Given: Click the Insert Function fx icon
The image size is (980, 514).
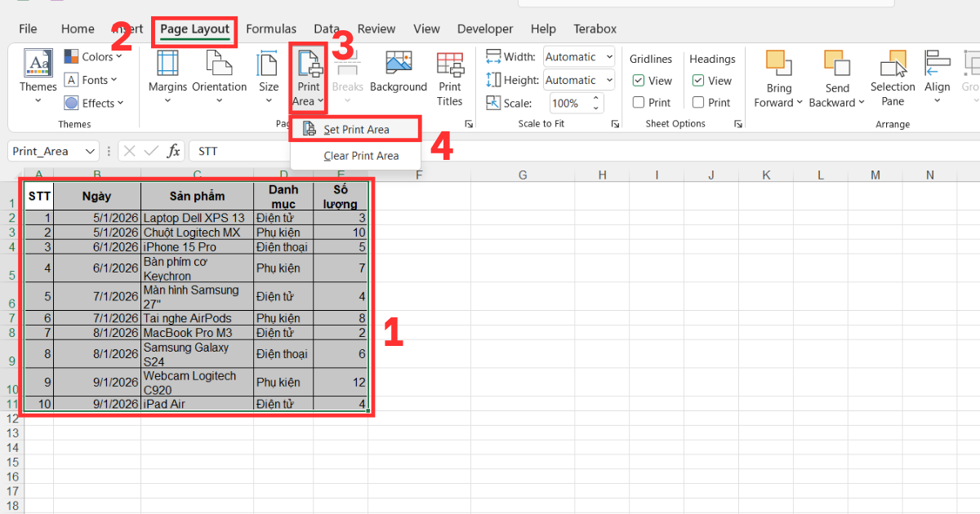Looking at the screenshot, I should [174, 151].
